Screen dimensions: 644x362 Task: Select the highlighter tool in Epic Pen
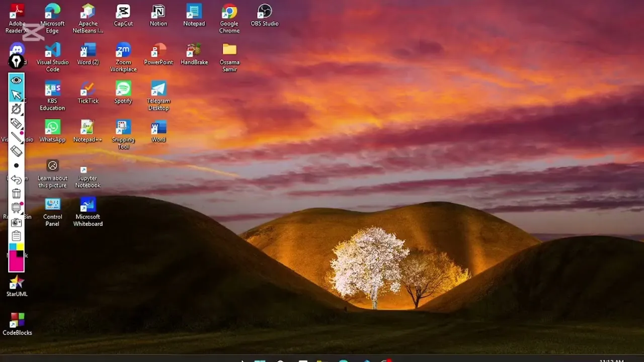pyautogui.click(x=17, y=123)
